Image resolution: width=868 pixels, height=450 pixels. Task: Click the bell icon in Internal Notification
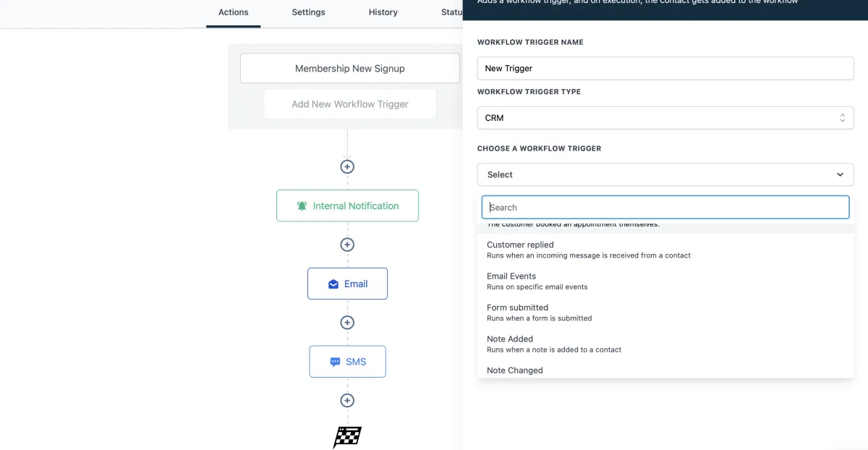point(302,206)
